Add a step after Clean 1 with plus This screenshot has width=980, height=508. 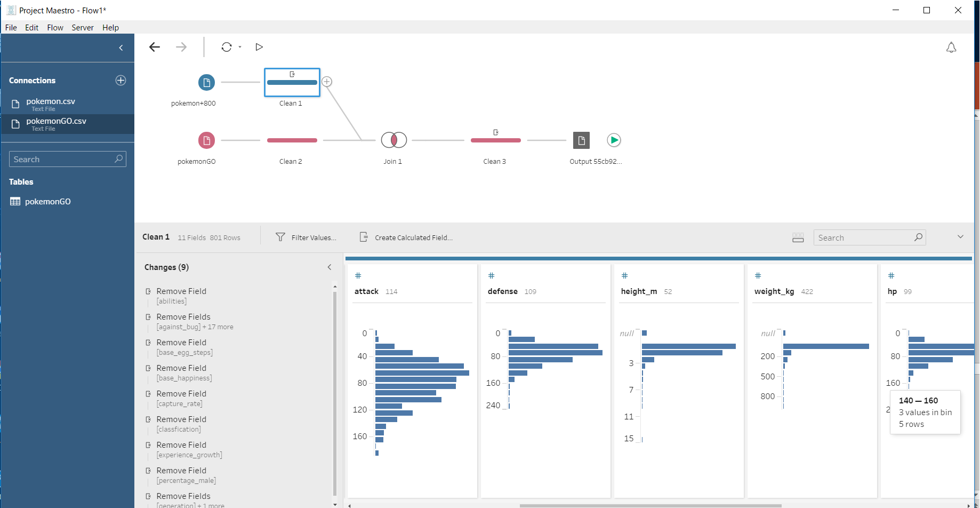327,82
